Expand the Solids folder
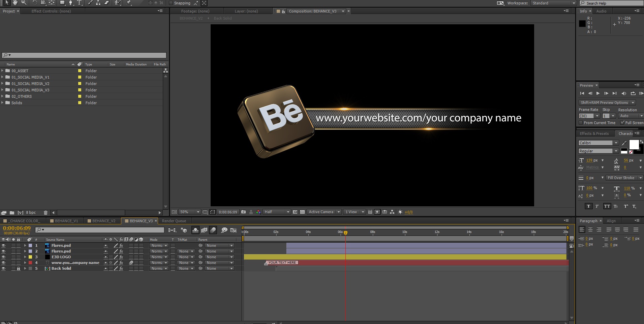The image size is (644, 324). click(x=2, y=103)
